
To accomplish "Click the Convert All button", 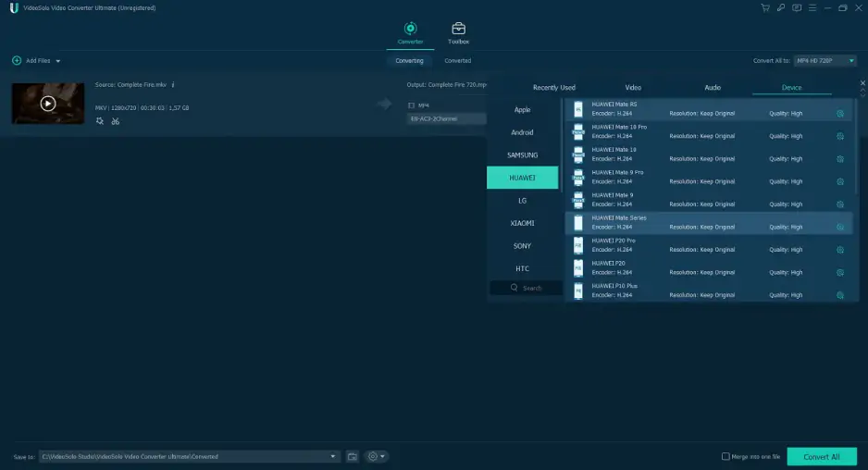I will (x=822, y=457).
